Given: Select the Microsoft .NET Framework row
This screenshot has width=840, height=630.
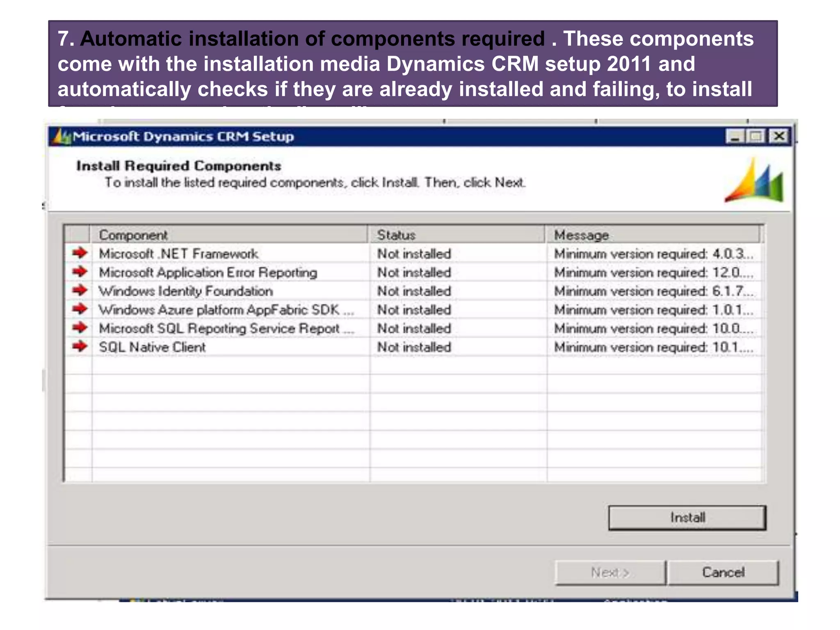Looking at the screenshot, I should tap(414, 253).
